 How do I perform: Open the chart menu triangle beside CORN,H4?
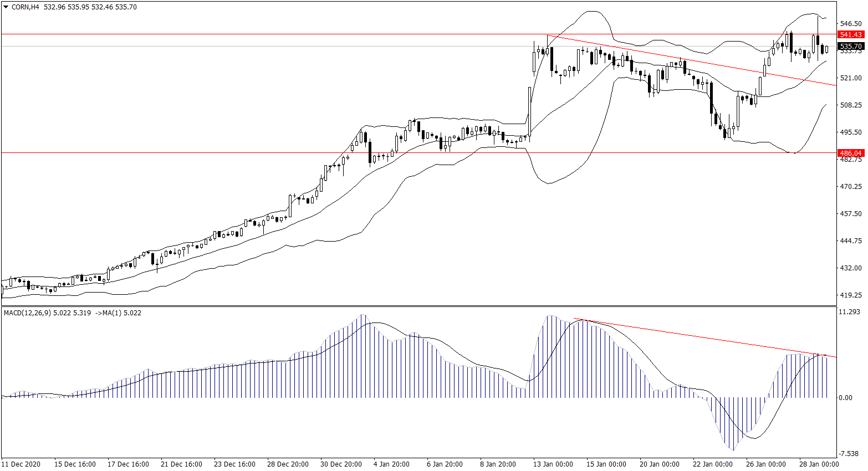tap(6, 7)
